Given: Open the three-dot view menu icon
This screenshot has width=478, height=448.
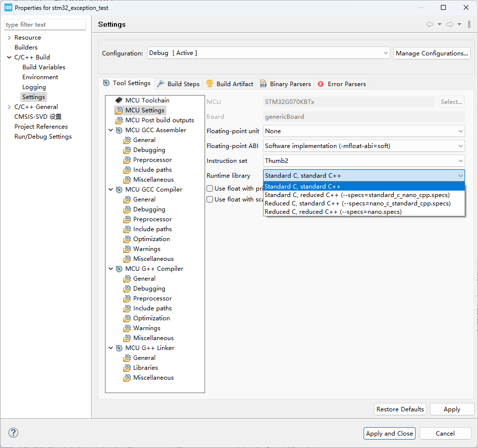Looking at the screenshot, I should [x=469, y=24].
